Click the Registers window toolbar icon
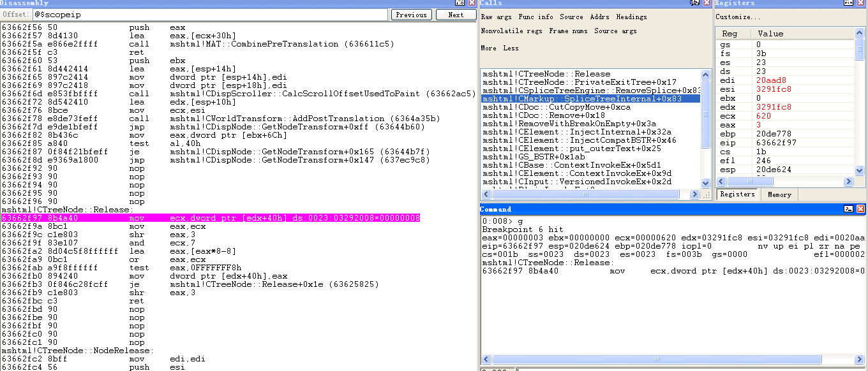This screenshot has width=868, height=371. pyautogui.click(x=848, y=3)
